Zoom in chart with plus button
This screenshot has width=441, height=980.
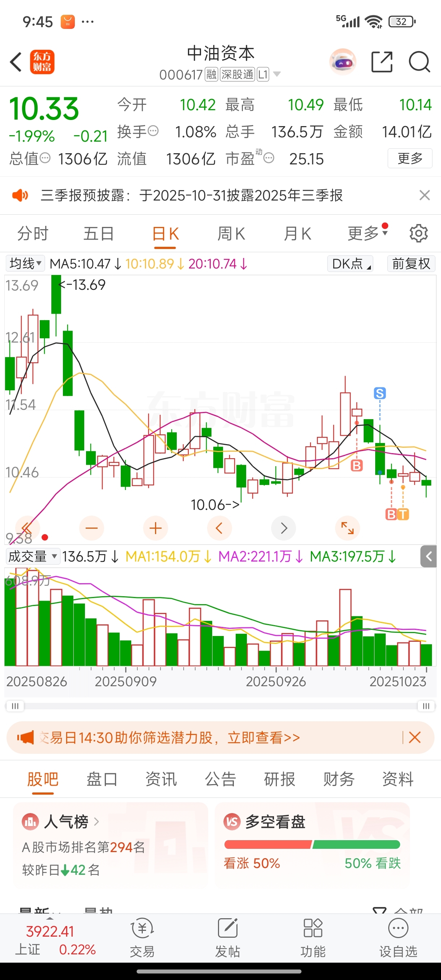coord(155,528)
